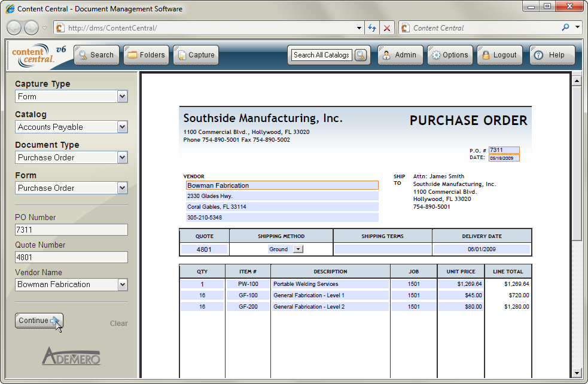Click the red Stop loading icon
Viewport: 588px width, 384px height.
click(x=387, y=28)
